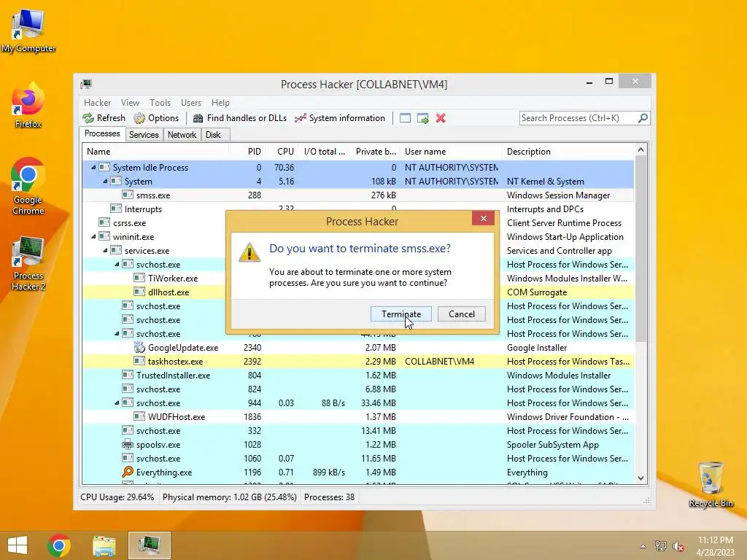Open the Tools menu
This screenshot has height=560, width=747.
click(160, 103)
